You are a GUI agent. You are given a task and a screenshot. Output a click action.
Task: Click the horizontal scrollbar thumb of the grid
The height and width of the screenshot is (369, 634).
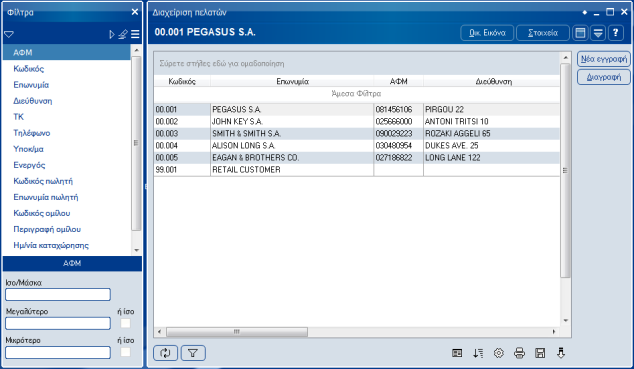(x=237, y=332)
